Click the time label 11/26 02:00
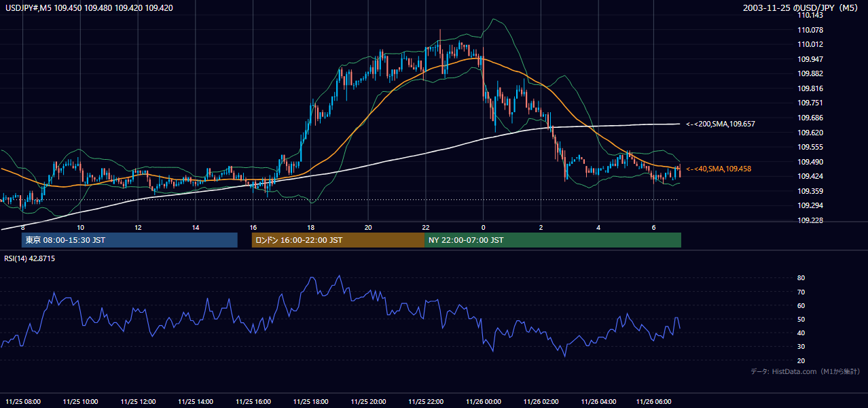 (x=541, y=401)
